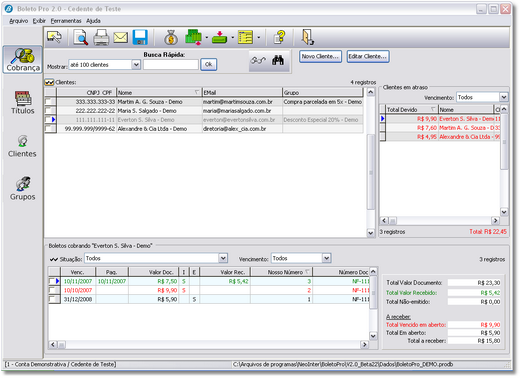Viewport: 520px width, 378px height.
Task: Tick checkbox for Alexandre & Cia Ltda row
Action: point(49,128)
